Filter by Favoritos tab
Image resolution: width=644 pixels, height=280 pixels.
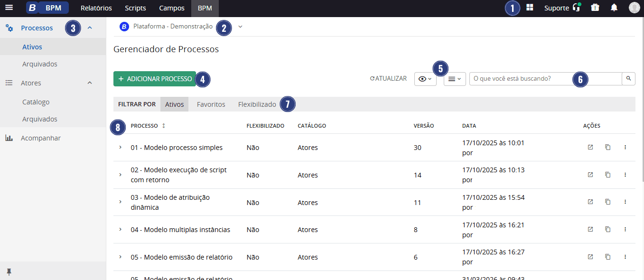(x=211, y=104)
